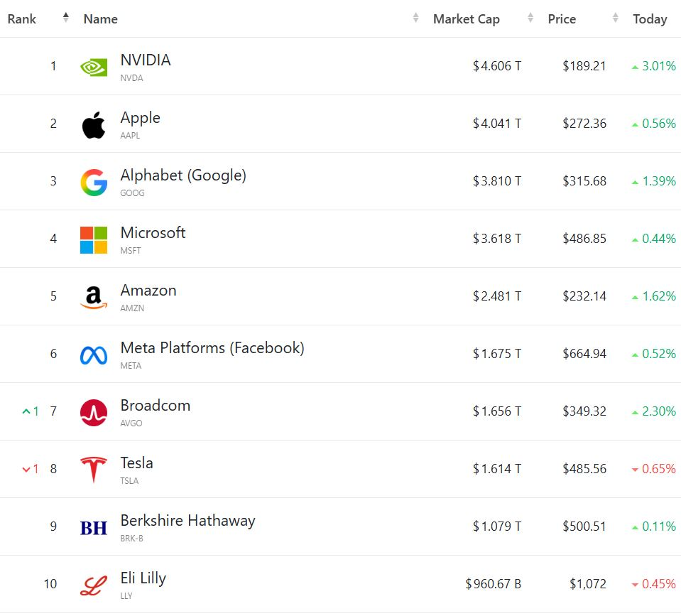The width and height of the screenshot is (681, 616).
Task: Click the Alphabet Google logo
Action: pos(94,182)
